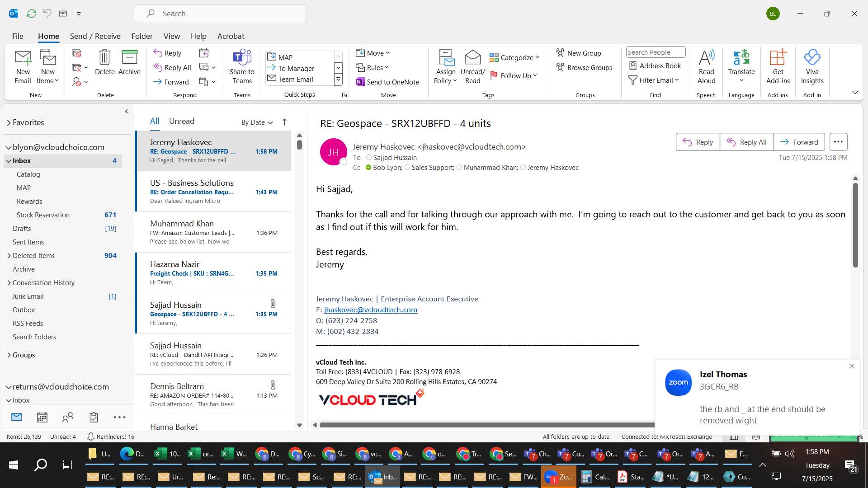Expand Deleted Items folder
868x488 pixels.
pos(9,256)
